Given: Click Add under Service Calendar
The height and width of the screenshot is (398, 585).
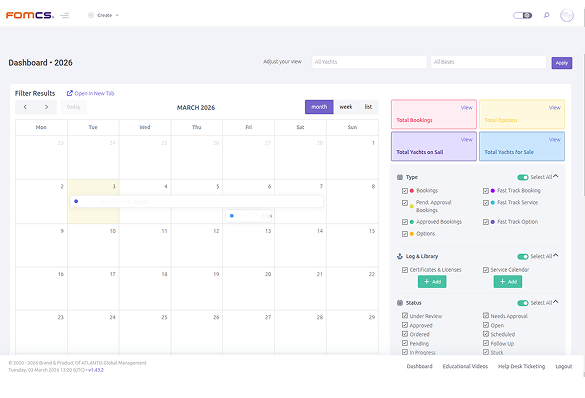Looking at the screenshot, I should click(x=508, y=282).
